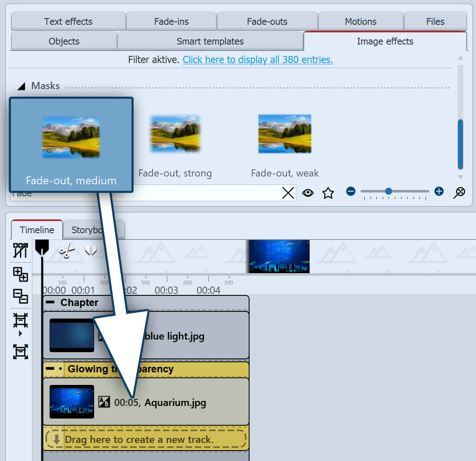Click the zoom-in plus icon beside the size slider
Viewport: 476px width, 461px height.
click(439, 192)
